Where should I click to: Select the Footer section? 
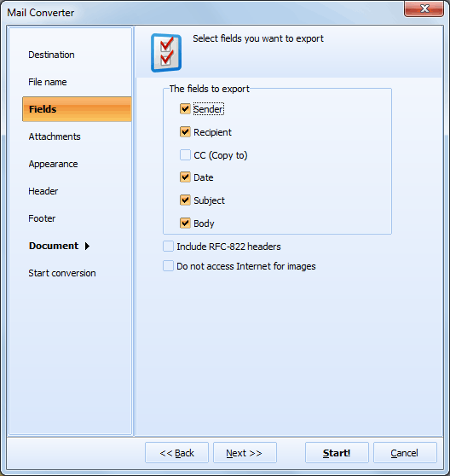(42, 218)
